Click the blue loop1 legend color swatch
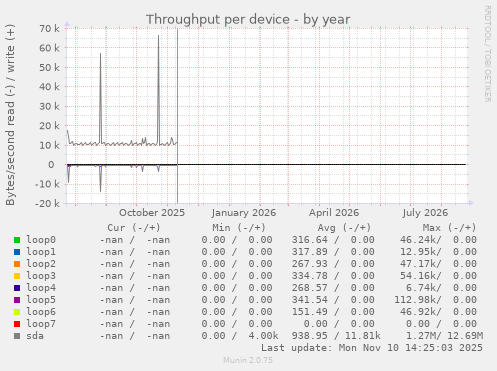 pos(17,252)
